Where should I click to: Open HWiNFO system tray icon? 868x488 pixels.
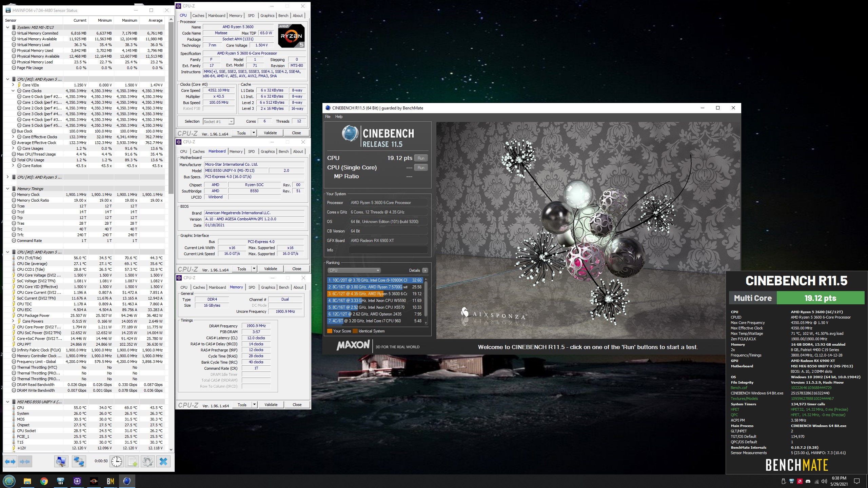click(792, 481)
